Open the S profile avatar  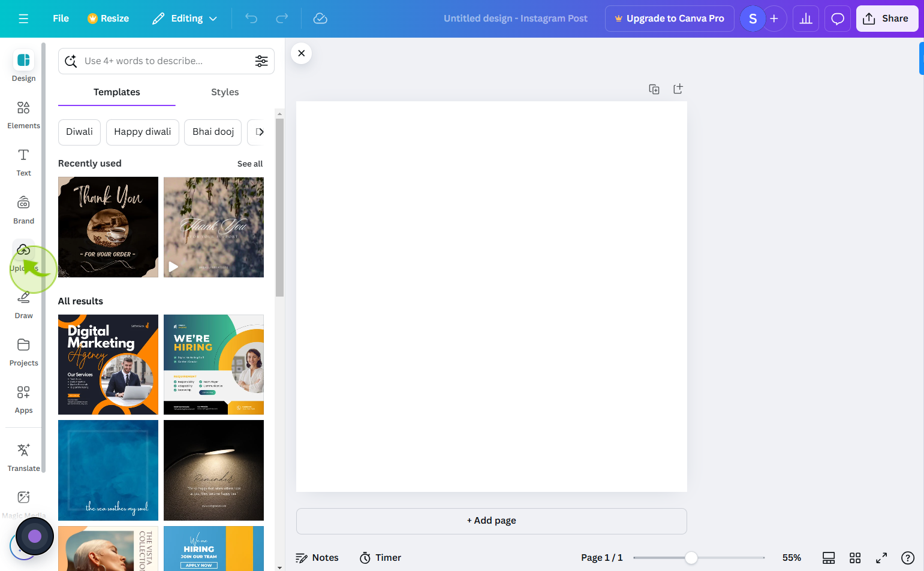click(x=753, y=19)
